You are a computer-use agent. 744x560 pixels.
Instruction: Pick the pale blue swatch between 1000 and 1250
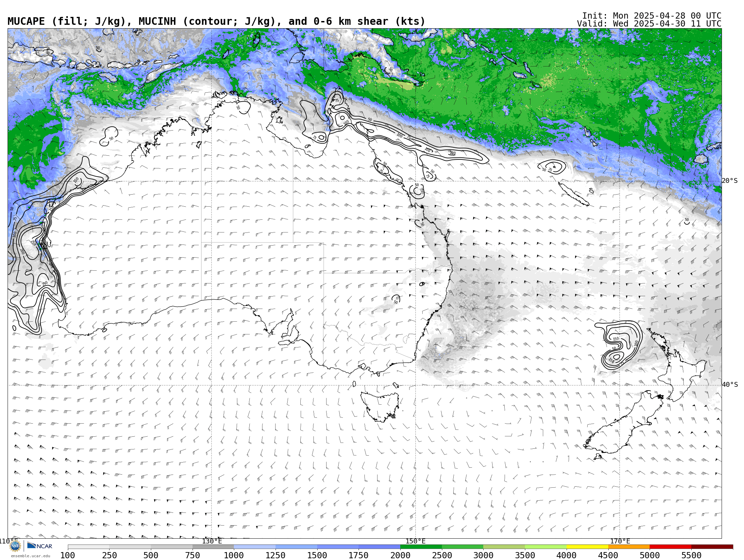(x=255, y=547)
